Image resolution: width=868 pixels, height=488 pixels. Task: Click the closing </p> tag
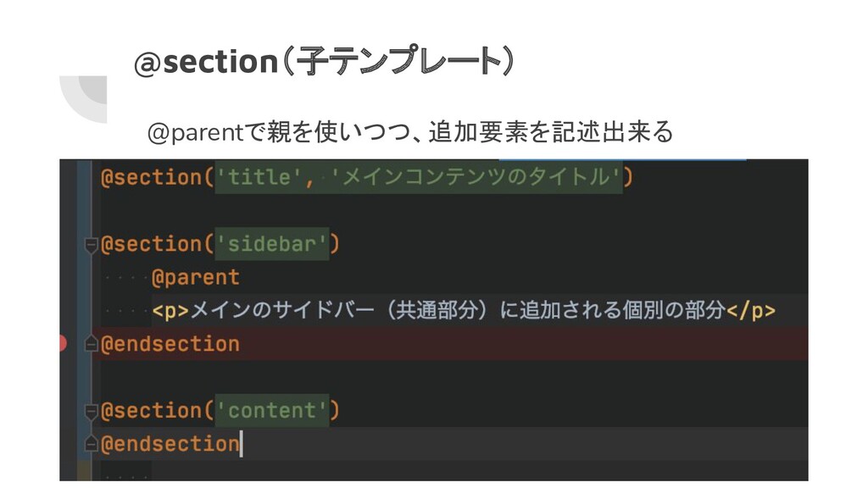pos(751,311)
